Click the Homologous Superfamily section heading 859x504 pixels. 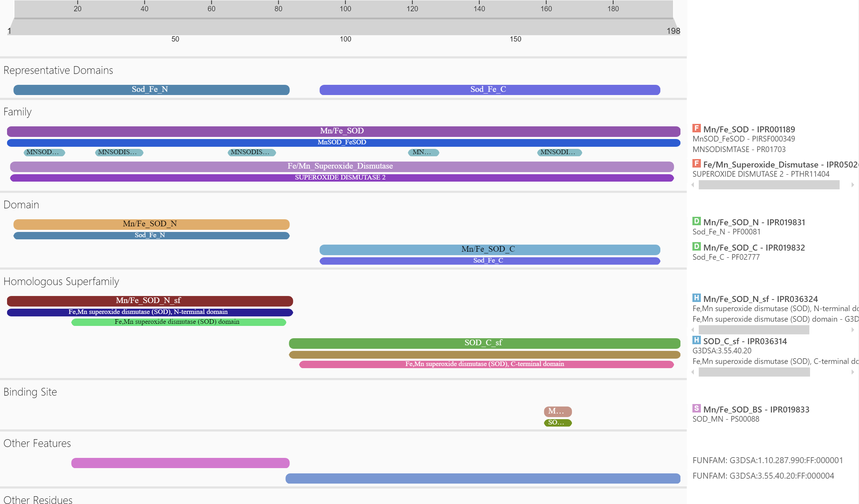pyautogui.click(x=61, y=282)
